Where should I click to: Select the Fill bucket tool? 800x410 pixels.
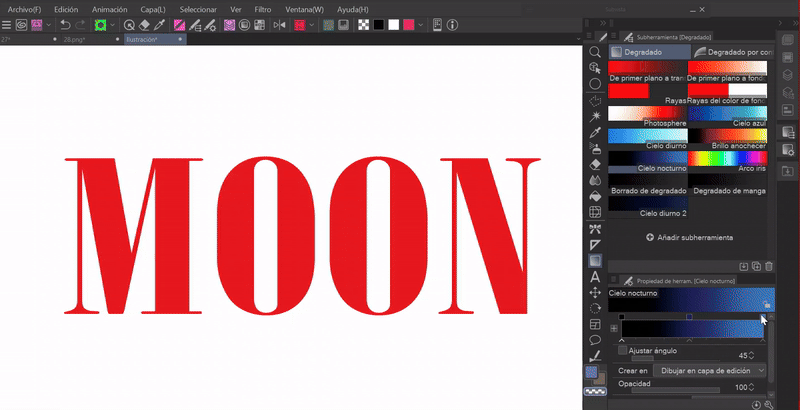pyautogui.click(x=595, y=196)
